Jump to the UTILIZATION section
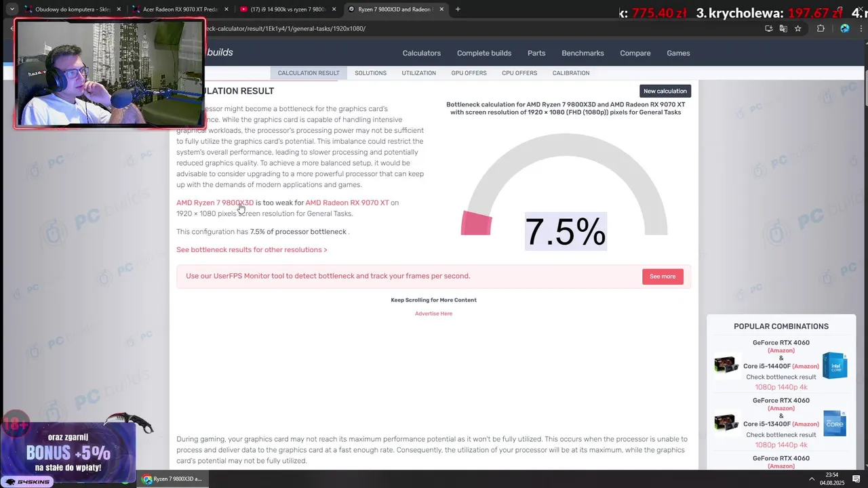 tap(418, 73)
